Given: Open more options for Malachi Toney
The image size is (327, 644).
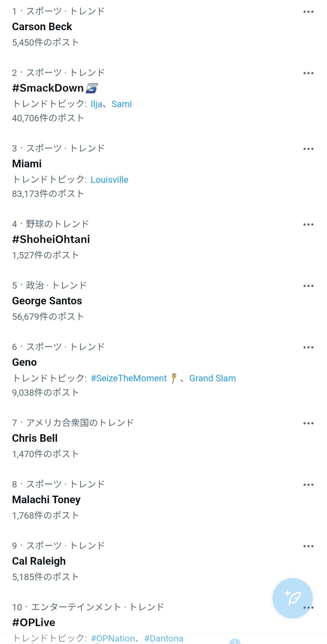Looking at the screenshot, I should [308, 485].
